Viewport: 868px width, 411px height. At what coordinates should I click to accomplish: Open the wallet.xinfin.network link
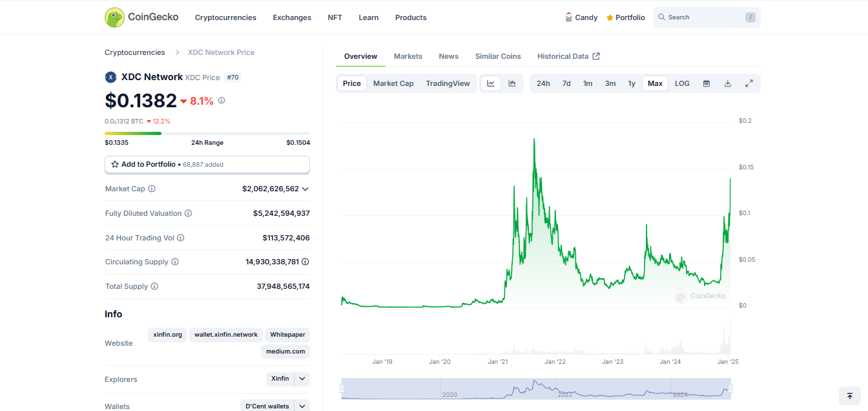pos(226,335)
